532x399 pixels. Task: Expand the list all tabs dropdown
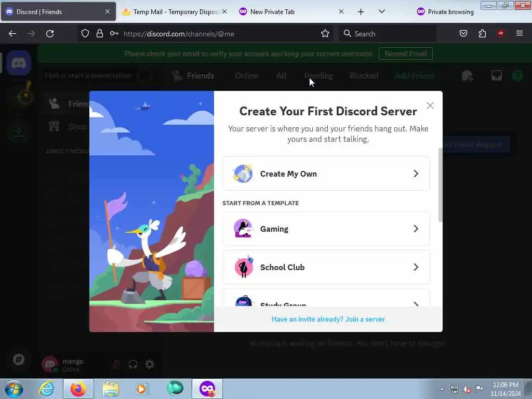click(382, 11)
